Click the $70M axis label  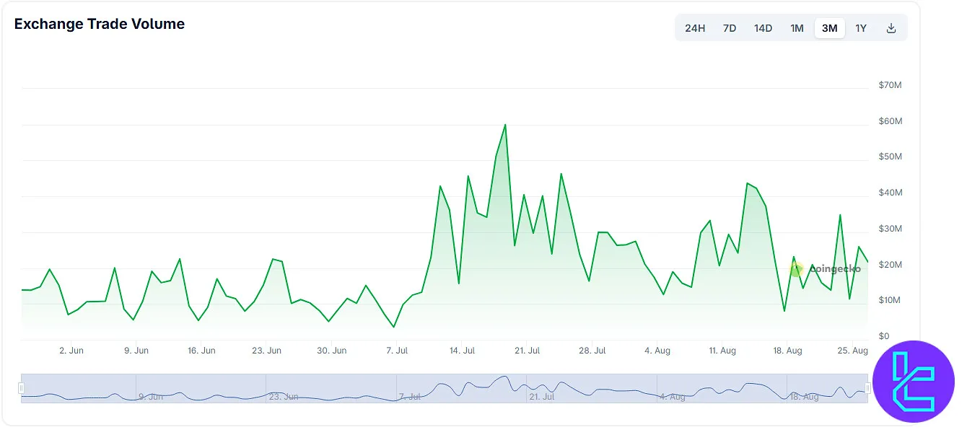[890, 85]
